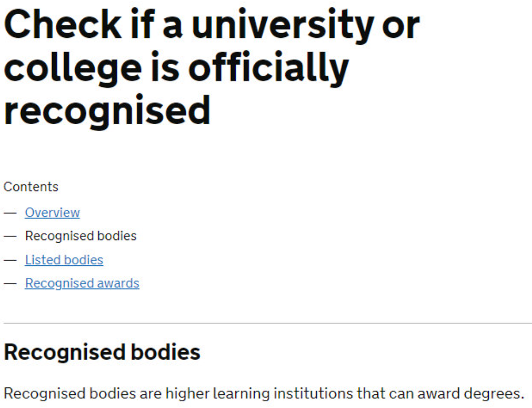Click the dash beside Recognised bodies item
Viewport: 532px width, 408px height.
click(11, 236)
